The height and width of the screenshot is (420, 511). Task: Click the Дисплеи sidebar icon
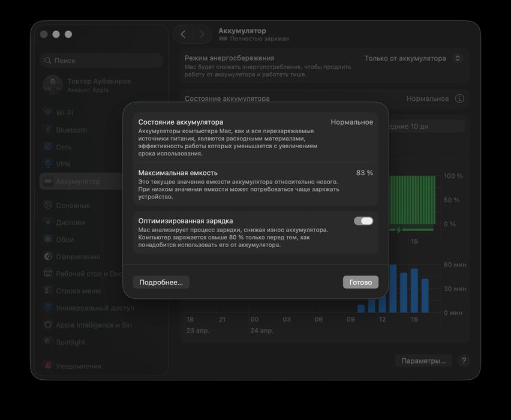pyautogui.click(x=48, y=223)
